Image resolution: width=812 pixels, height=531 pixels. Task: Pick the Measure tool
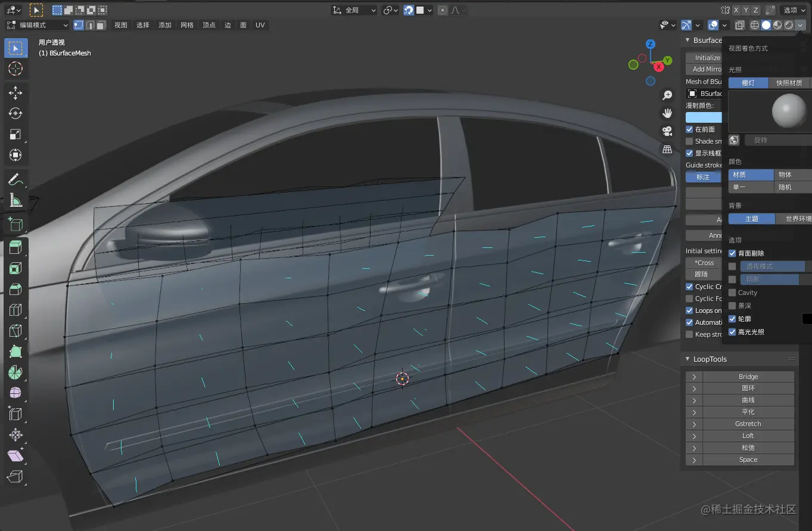coord(15,201)
